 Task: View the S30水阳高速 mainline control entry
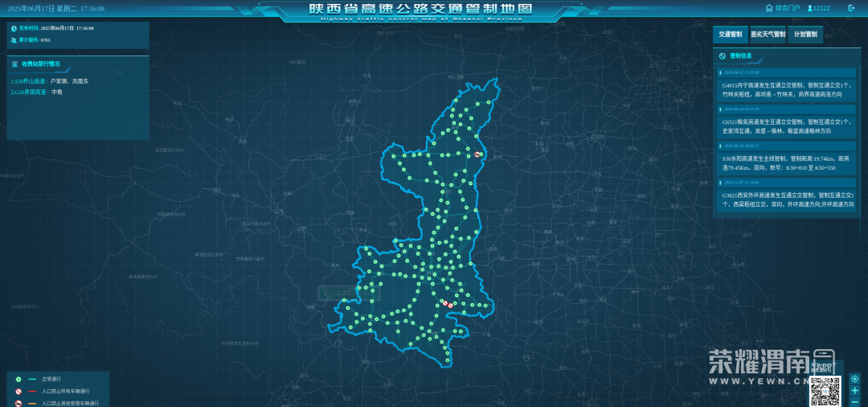pos(786,163)
